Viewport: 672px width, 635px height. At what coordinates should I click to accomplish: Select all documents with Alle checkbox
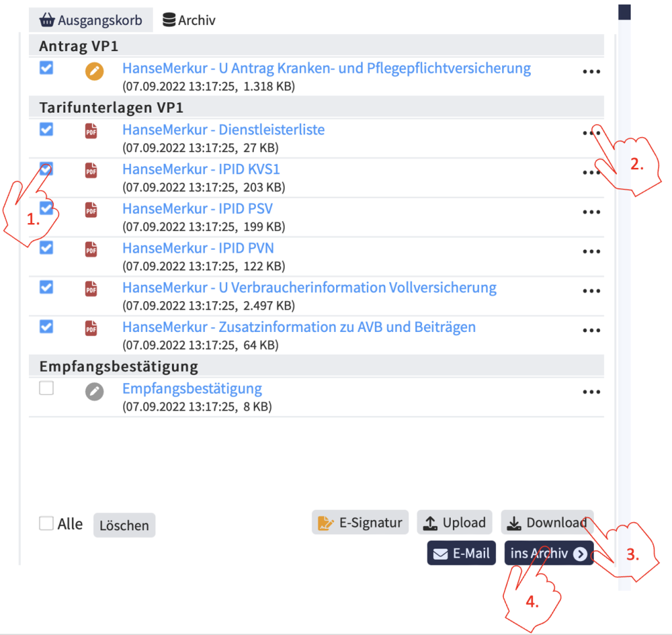click(x=47, y=523)
